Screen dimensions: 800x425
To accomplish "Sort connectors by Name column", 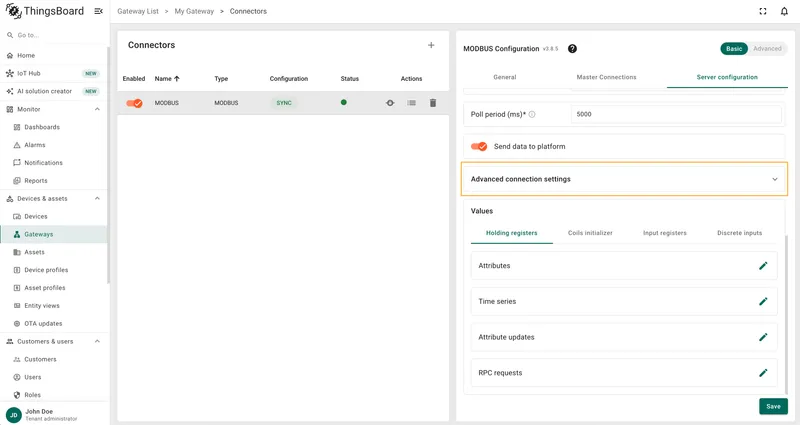I will (167, 79).
